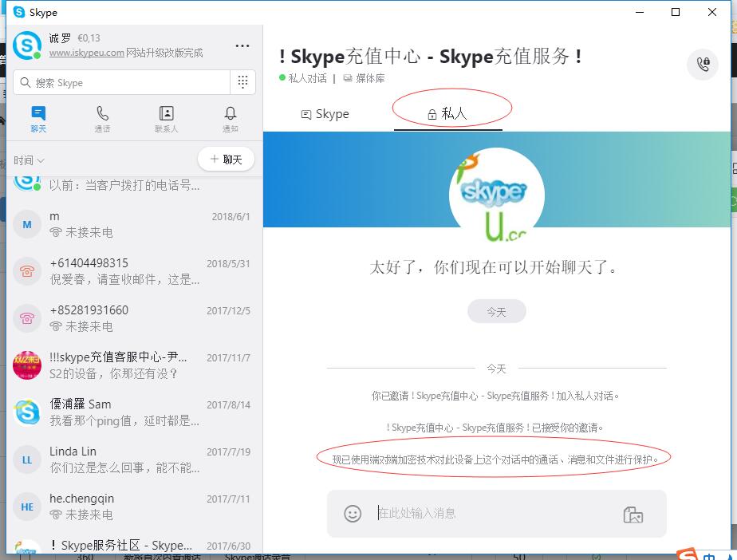This screenshot has height=560, width=737.
Task: Open chat with contact m
Action: [135, 224]
